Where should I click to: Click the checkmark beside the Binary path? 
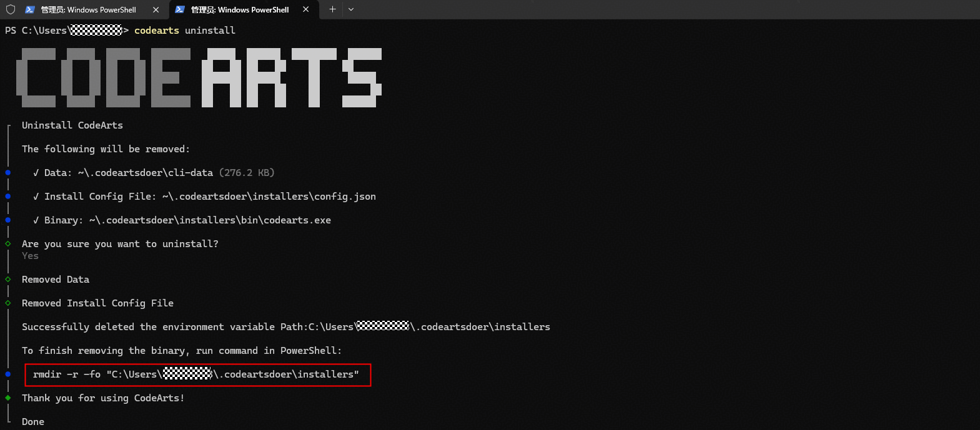tap(36, 220)
